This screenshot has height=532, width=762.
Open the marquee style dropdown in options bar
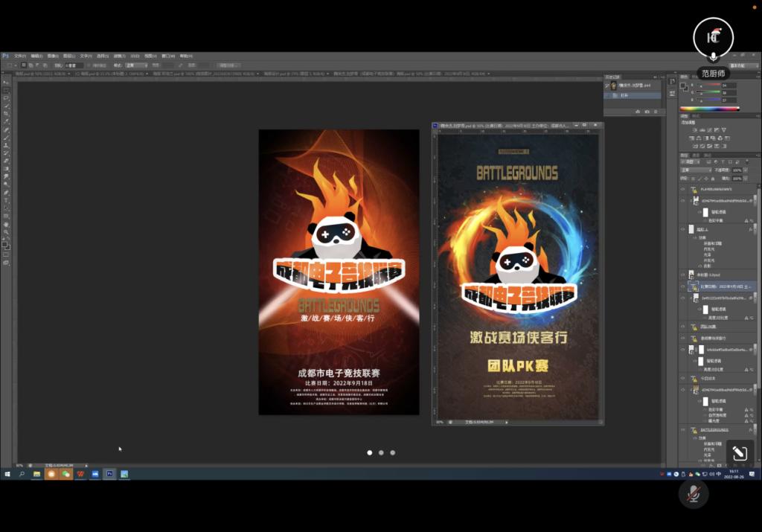coord(136,65)
